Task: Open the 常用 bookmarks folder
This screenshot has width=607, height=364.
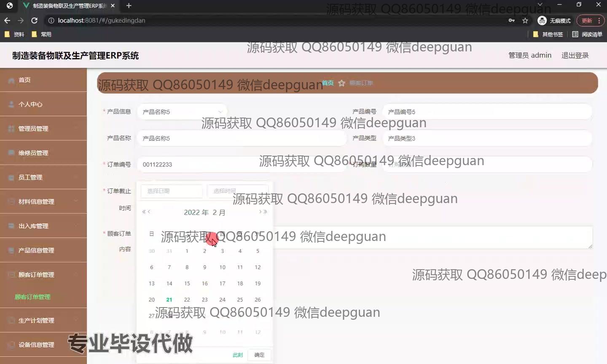Action: [42, 34]
